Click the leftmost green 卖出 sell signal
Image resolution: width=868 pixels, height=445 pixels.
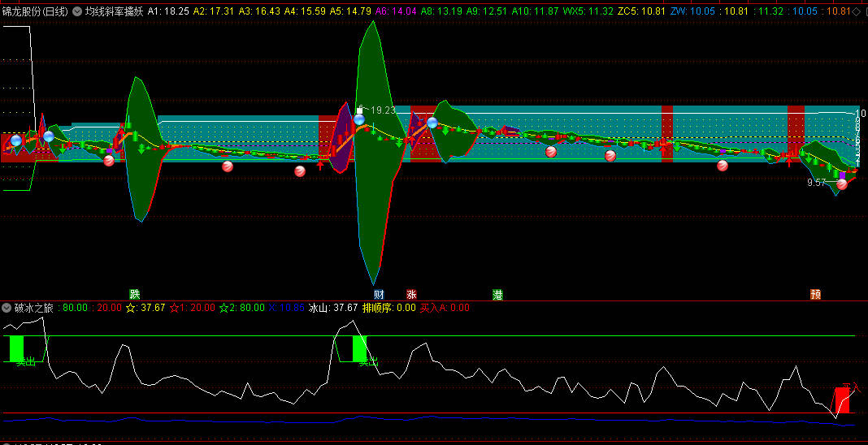coord(25,362)
